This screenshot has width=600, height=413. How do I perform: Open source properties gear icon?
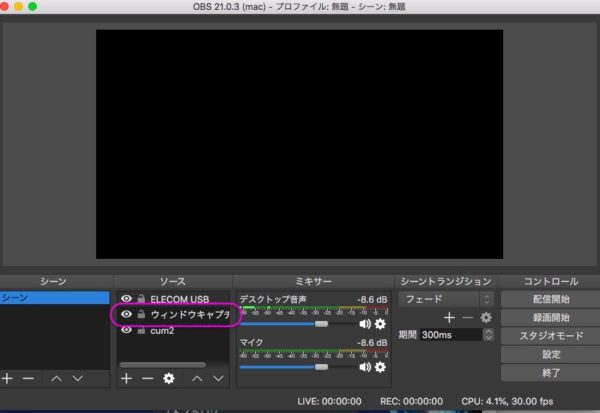pos(168,379)
